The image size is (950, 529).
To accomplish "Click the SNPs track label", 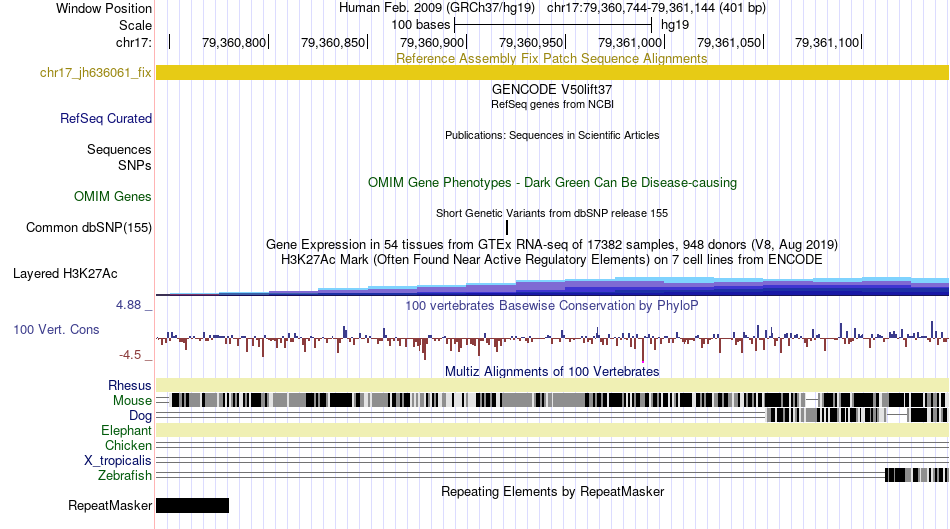I will click(x=135, y=165).
